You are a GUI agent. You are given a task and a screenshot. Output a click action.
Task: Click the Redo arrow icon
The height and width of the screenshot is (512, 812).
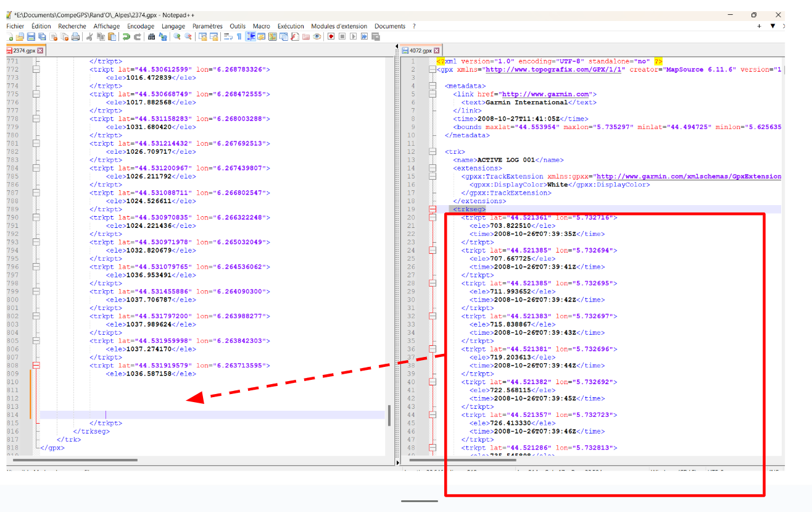[x=137, y=36]
